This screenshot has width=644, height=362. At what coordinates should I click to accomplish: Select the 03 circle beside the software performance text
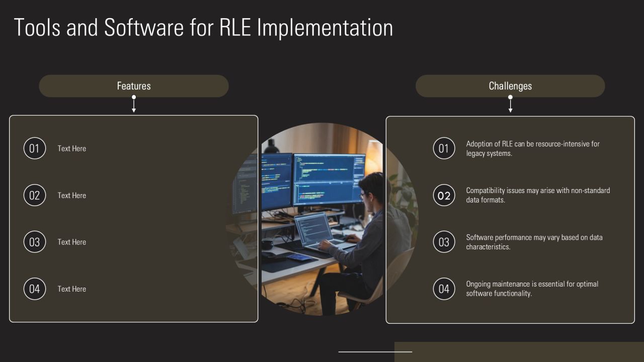(444, 242)
